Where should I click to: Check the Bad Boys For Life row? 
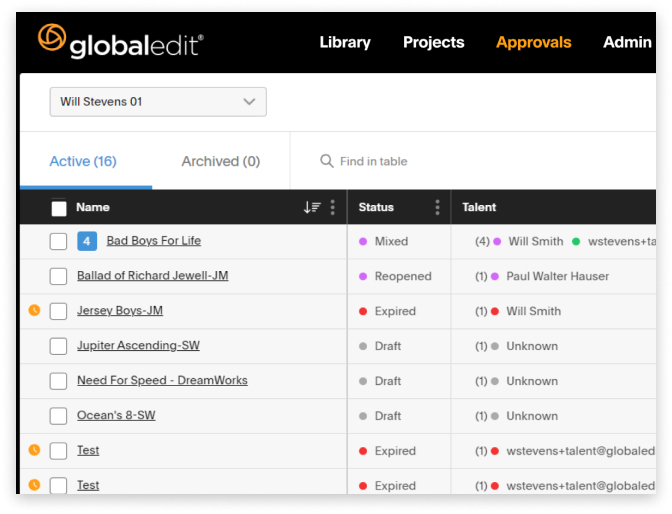pos(58,241)
